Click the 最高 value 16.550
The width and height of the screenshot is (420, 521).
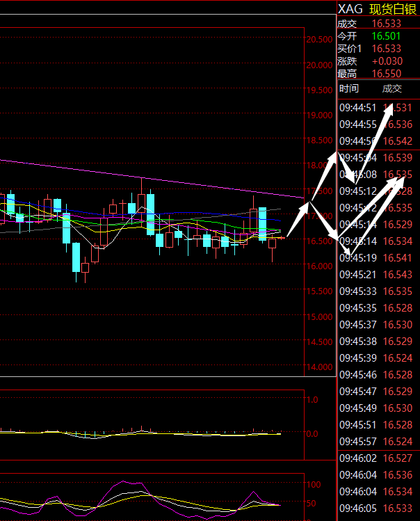tap(386, 74)
